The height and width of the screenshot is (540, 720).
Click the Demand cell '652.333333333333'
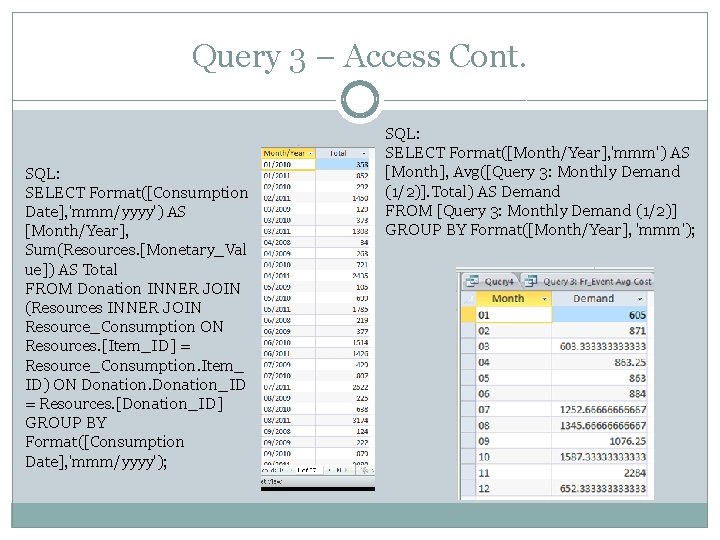599,489
